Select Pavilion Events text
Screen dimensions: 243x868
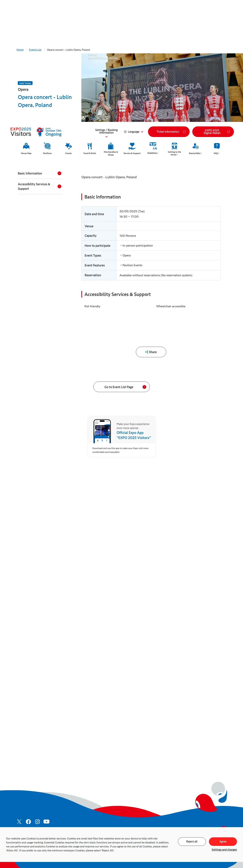(132, 265)
